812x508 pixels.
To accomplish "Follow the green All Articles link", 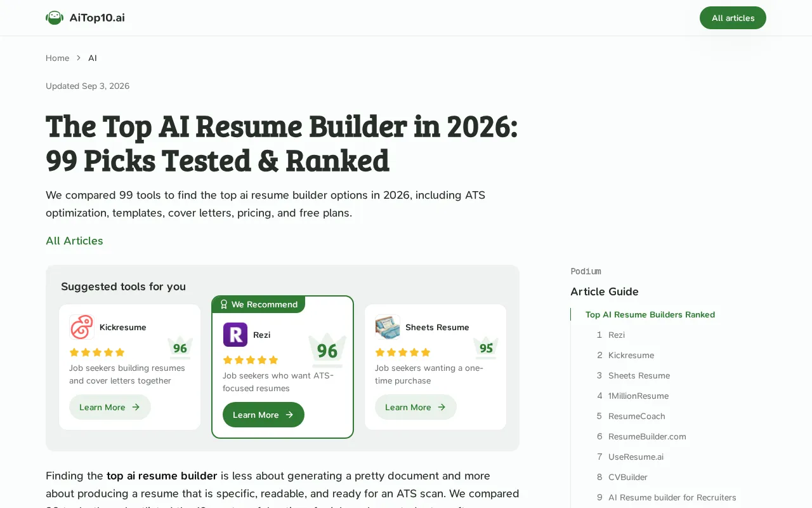I will click(x=74, y=241).
